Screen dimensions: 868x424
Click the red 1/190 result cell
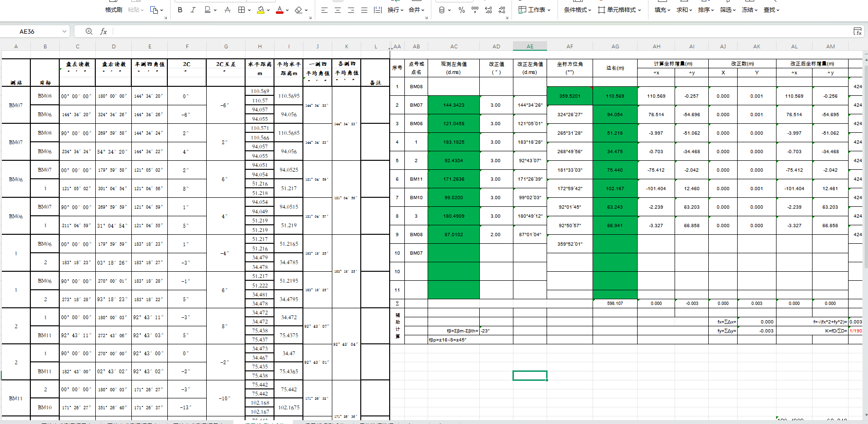(855, 331)
